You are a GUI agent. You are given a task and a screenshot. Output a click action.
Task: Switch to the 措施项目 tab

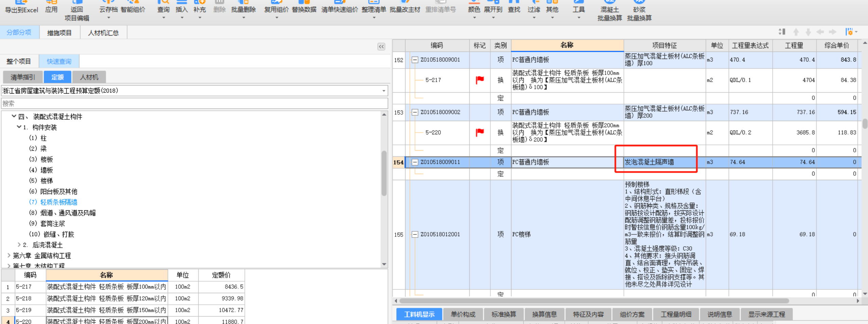59,33
